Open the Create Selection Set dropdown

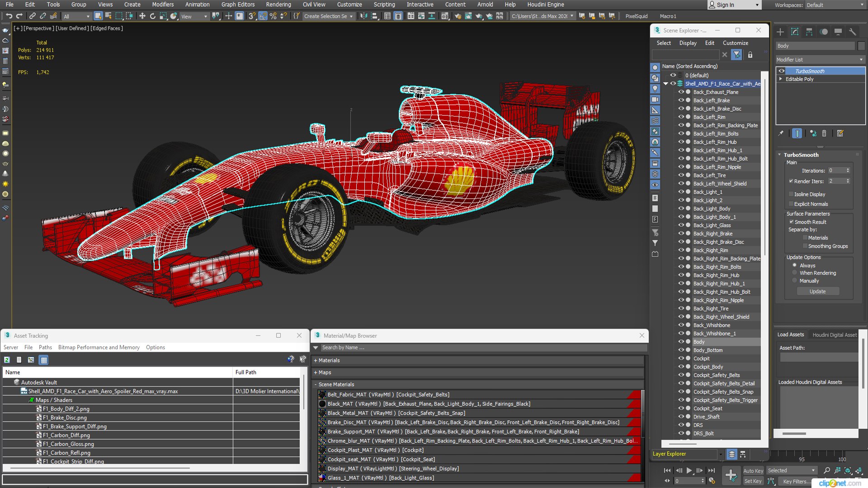pyautogui.click(x=328, y=16)
